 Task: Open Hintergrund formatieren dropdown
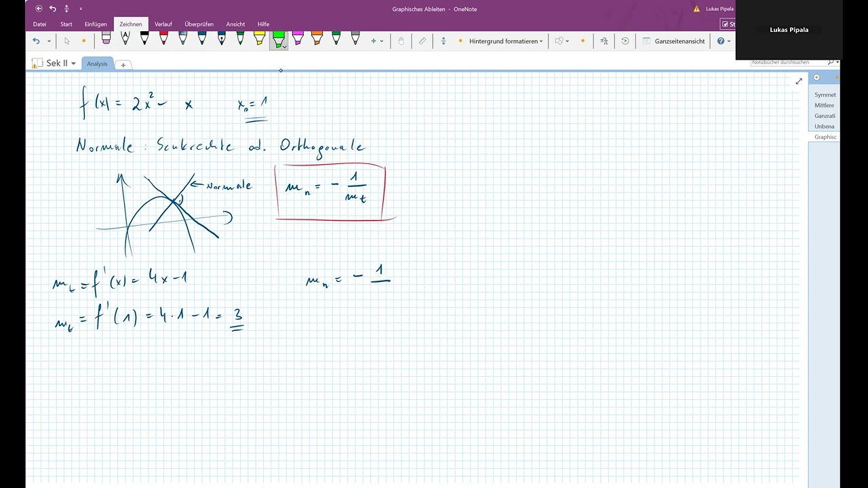click(506, 41)
